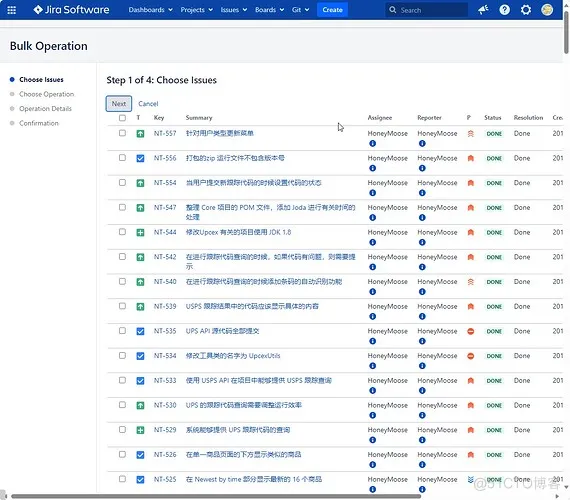Click the low priority icon for NT-525
Image resolution: width=570 pixels, height=500 pixels.
click(470, 480)
